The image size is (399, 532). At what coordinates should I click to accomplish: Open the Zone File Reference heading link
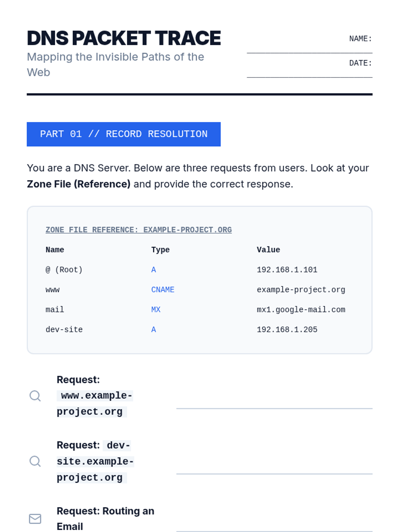click(x=139, y=230)
